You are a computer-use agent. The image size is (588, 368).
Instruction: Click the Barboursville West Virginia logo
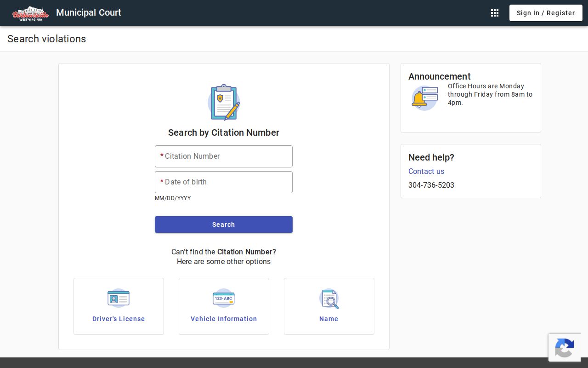[x=31, y=13]
